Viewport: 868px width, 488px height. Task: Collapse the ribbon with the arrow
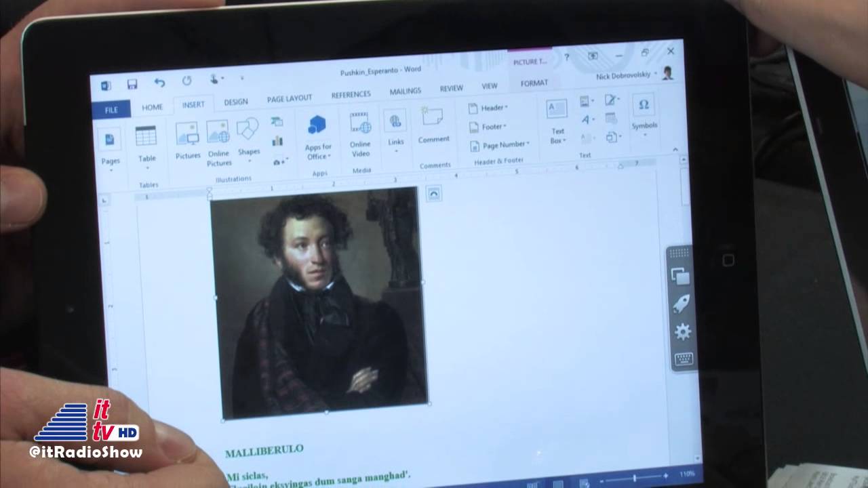675,149
